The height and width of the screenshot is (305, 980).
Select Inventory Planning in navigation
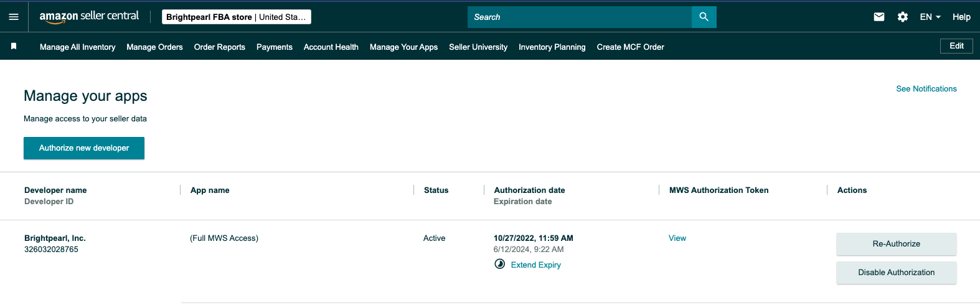point(552,47)
